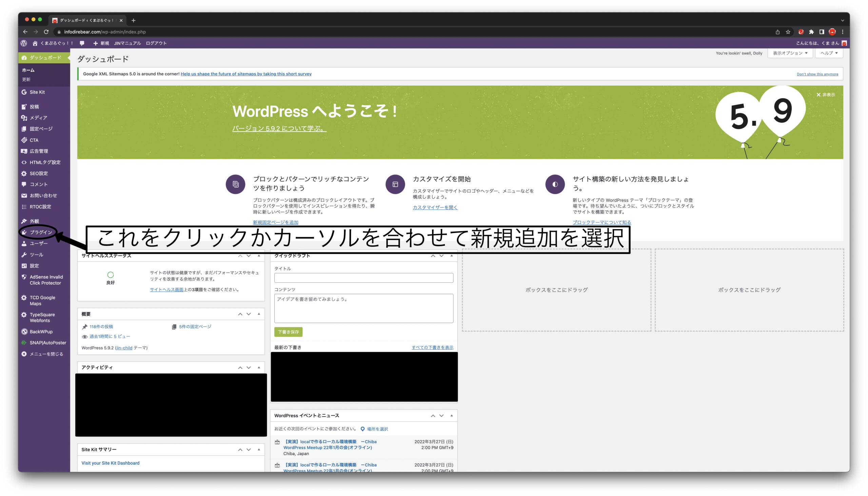868x496 pixels.
Task: Toggle the アクティビティ panel triangle
Action: coord(259,368)
